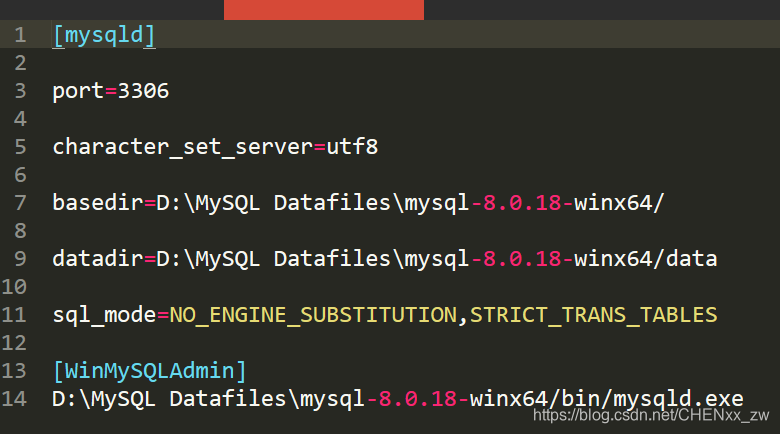Click the datadir path line

(x=385, y=259)
